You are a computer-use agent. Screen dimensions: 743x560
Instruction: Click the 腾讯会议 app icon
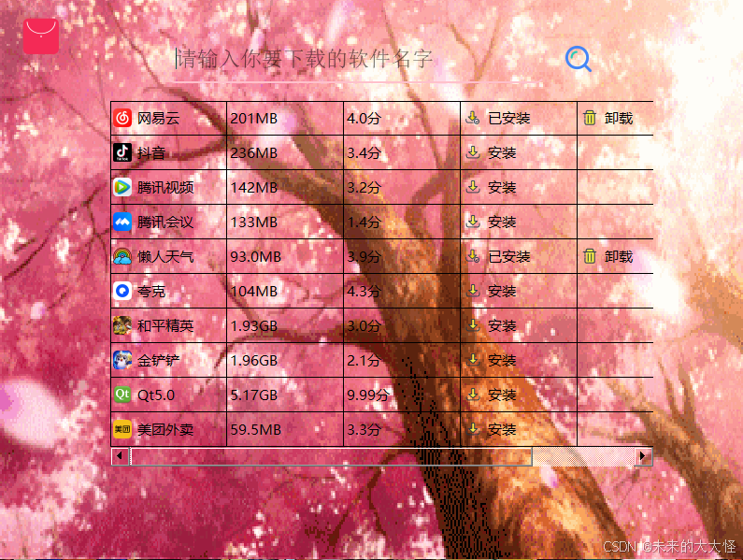point(122,222)
